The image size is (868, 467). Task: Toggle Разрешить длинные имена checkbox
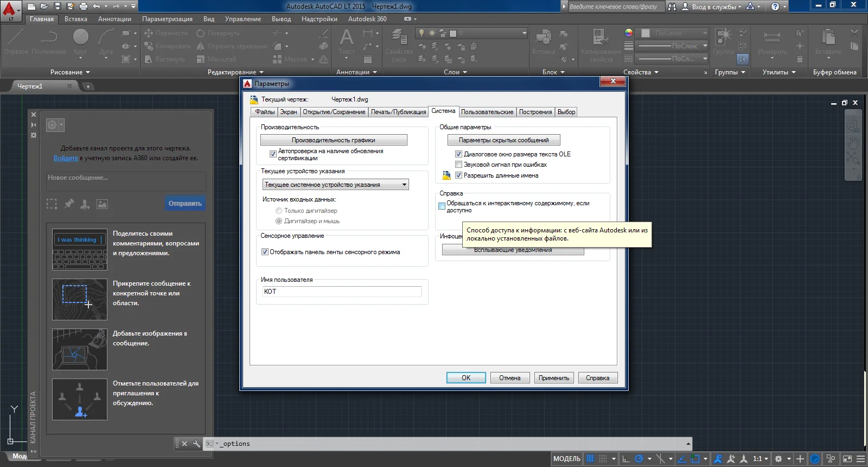pyautogui.click(x=458, y=175)
